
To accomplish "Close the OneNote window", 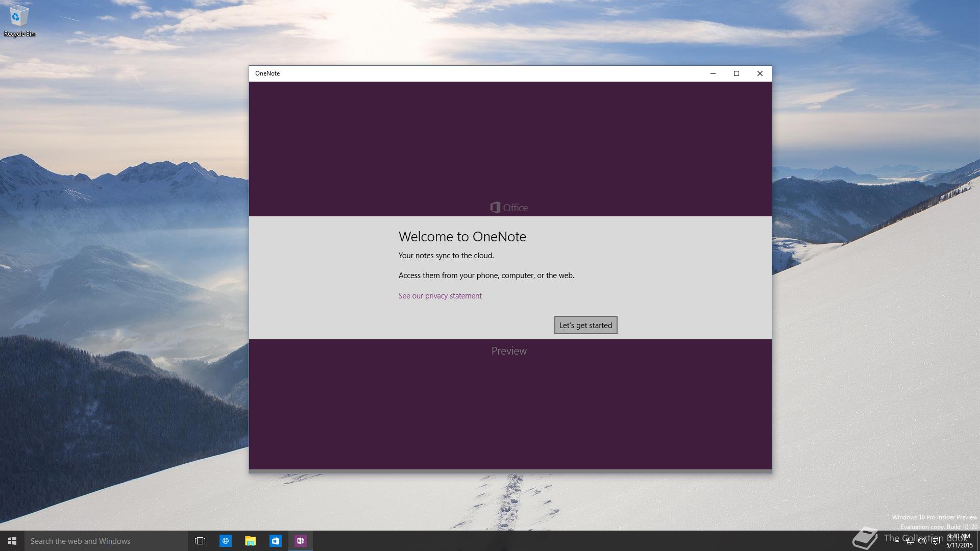I will (760, 73).
